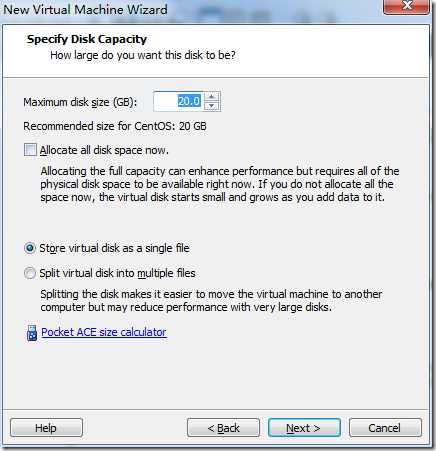The width and height of the screenshot is (436, 451).
Task: Click the Pocket ACE calculator icon
Action: (x=32, y=333)
